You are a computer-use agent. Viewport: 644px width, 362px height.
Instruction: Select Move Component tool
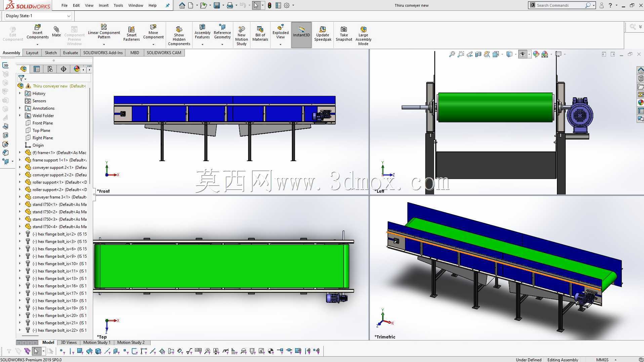pyautogui.click(x=153, y=32)
